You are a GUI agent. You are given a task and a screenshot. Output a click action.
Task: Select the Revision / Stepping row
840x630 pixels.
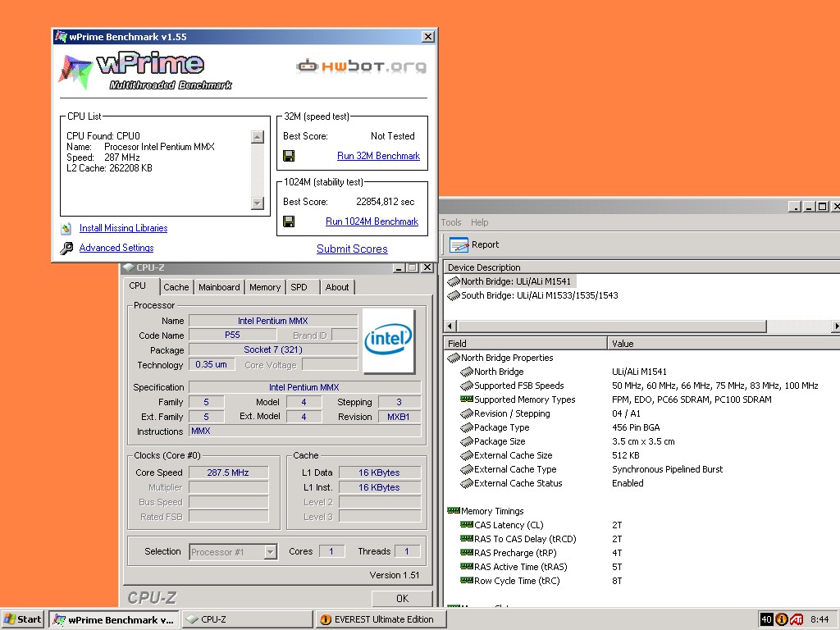click(x=641, y=413)
